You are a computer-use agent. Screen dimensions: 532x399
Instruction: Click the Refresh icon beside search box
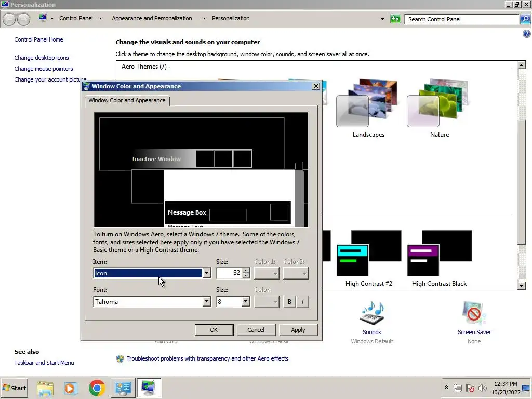[395, 19]
